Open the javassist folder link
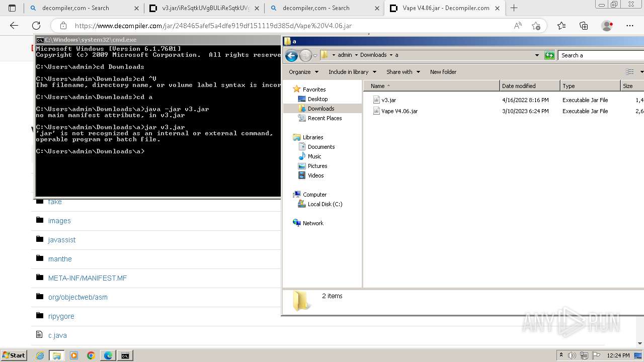 tap(62, 240)
